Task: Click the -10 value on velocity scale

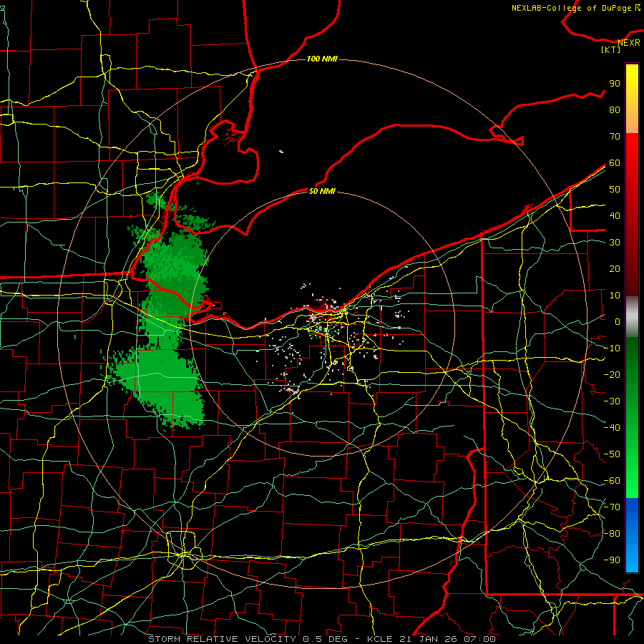Action: [612, 348]
